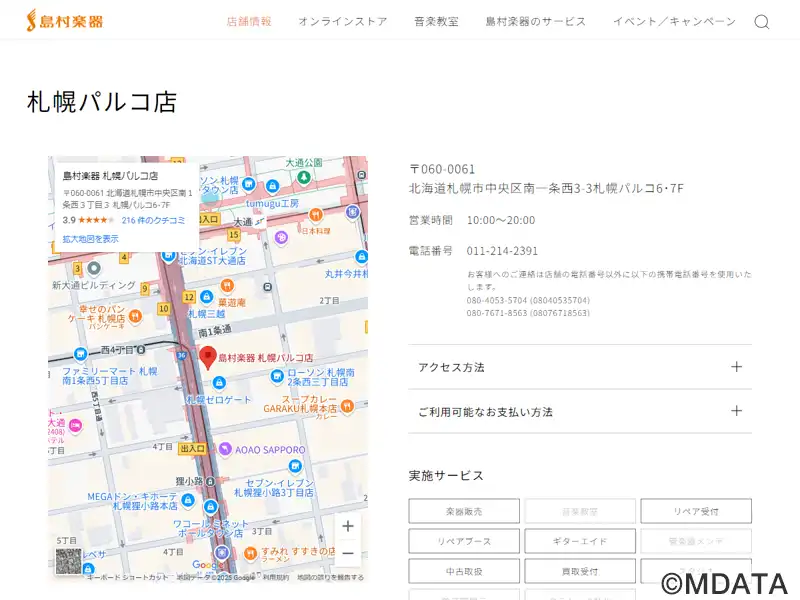Click the ファミリーマート convenience store marker
Viewport: 800px width, 600px height.
click(x=80, y=354)
